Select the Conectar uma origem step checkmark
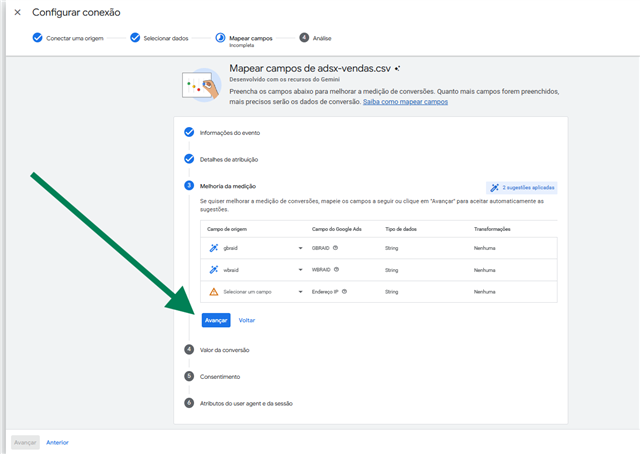Viewport: 640px width, 454px height. coord(38,38)
